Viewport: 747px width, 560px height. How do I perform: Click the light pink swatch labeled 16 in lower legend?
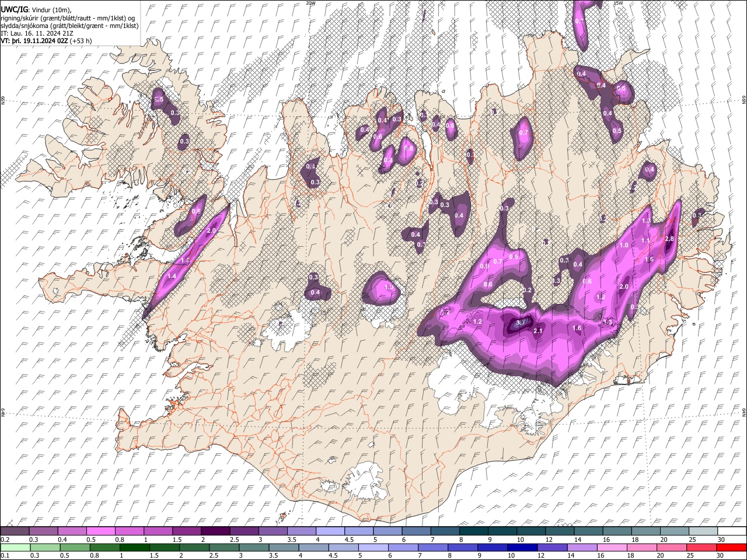click(x=612, y=547)
